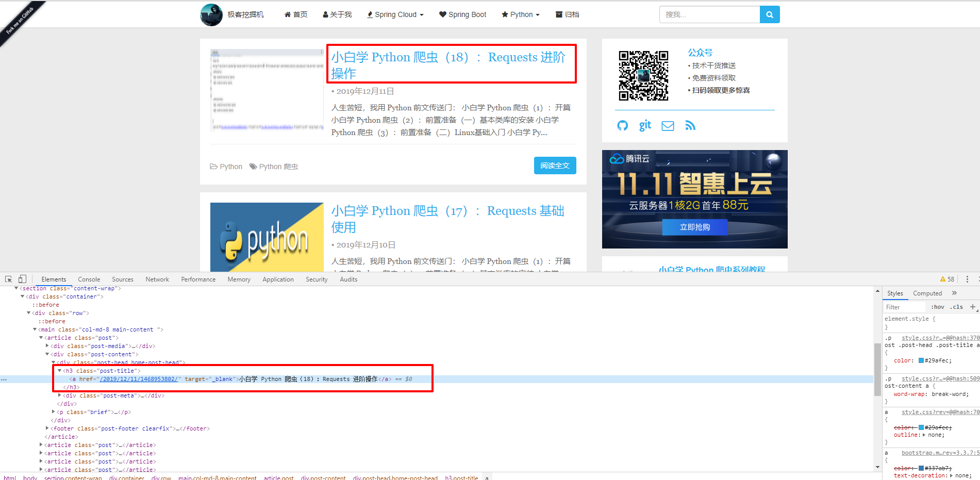980x480 pixels.
Task: Click into the site search input field
Action: 709,14
